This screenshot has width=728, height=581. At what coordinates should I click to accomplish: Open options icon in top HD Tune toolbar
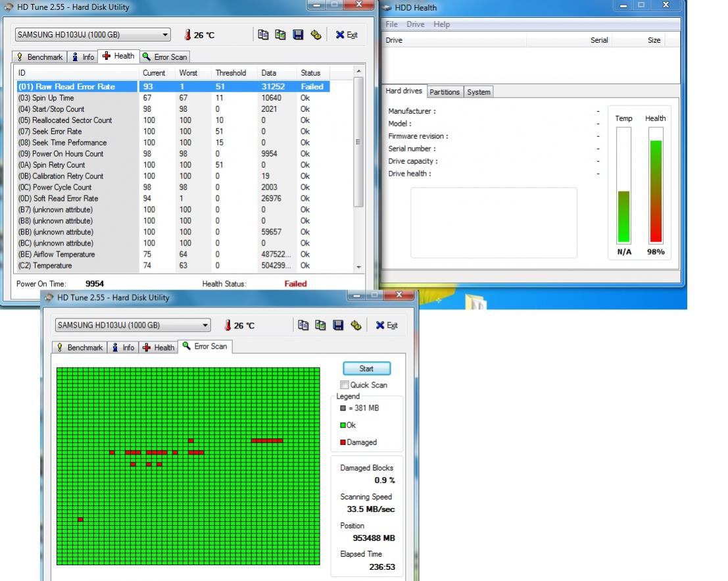pyautogui.click(x=316, y=35)
